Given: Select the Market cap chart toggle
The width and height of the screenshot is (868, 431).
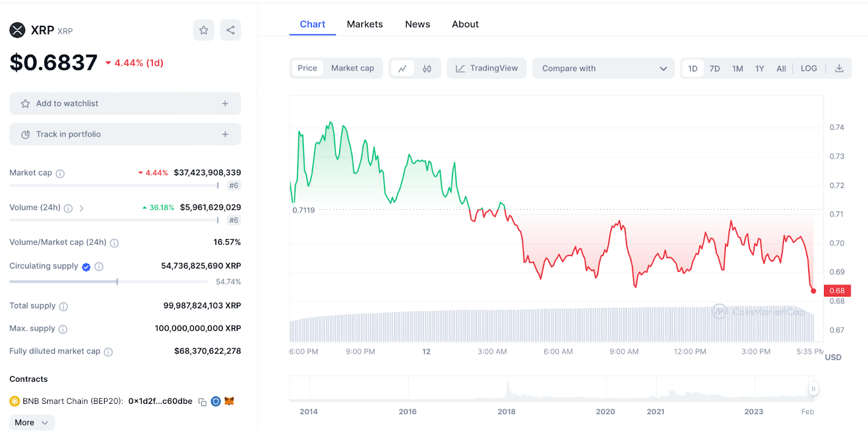Looking at the screenshot, I should [x=353, y=68].
